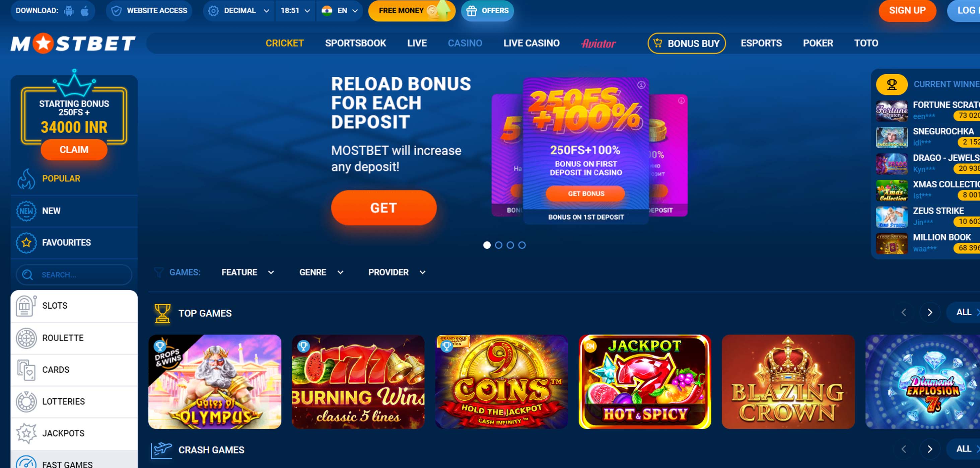The width and height of the screenshot is (980, 468).
Task: Claim the 34000 INR starting bonus
Action: (x=74, y=150)
